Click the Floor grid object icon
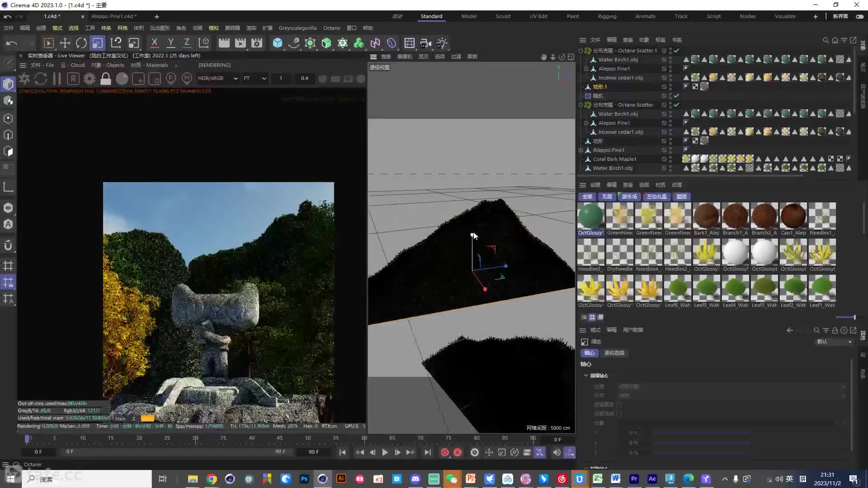868x488 pixels. tap(410, 43)
